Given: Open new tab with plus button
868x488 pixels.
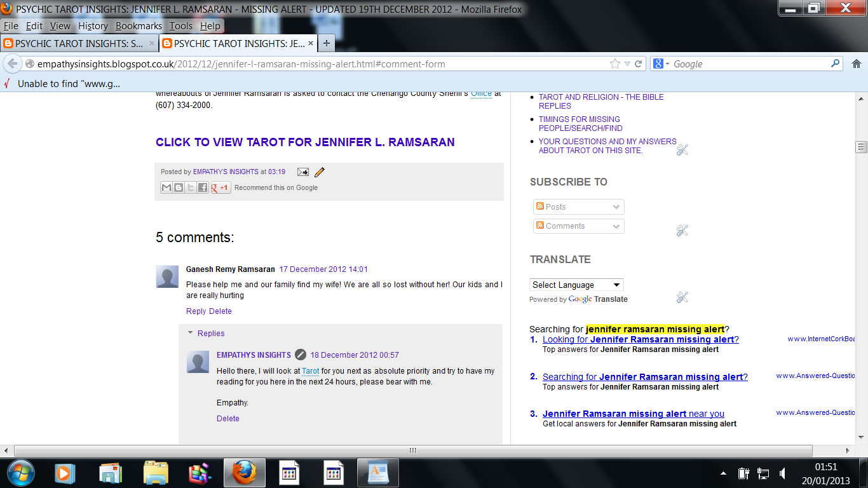Looking at the screenshot, I should point(326,43).
